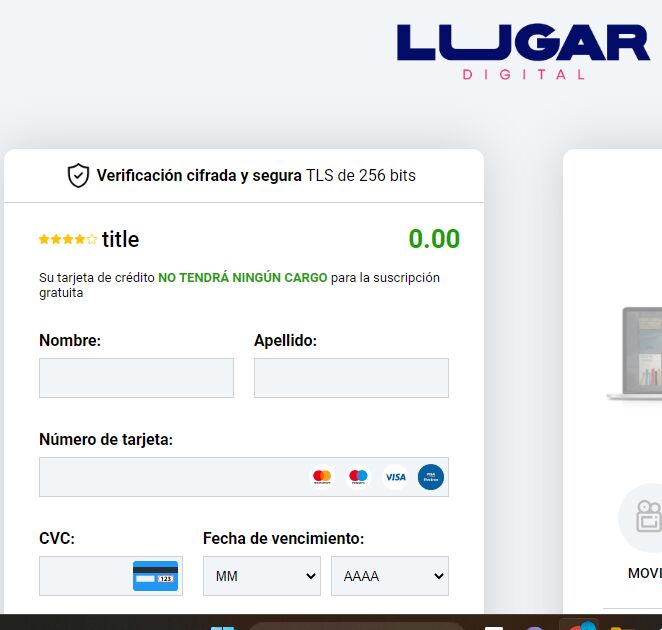This screenshot has height=630, width=662.
Task: Click the 'Número de tarjeta:' label
Action: coord(106,440)
